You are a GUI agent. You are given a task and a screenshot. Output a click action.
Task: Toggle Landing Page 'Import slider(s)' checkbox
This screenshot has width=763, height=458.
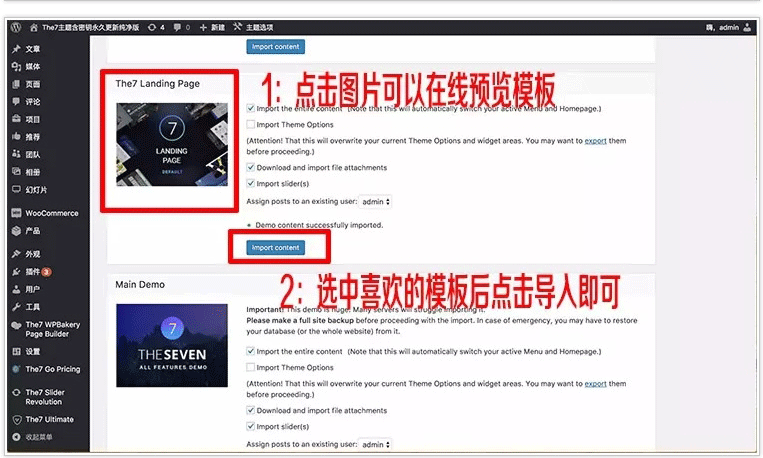coord(251,183)
